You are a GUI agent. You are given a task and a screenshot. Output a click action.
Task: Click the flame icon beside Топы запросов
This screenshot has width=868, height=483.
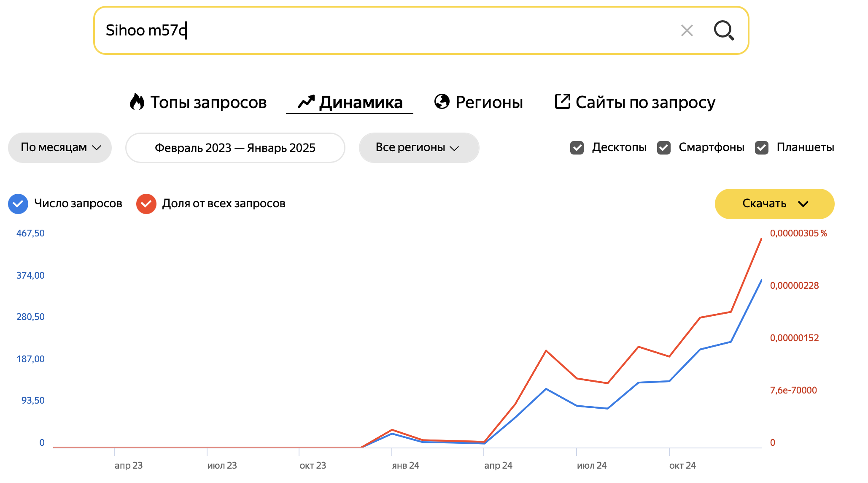(137, 102)
